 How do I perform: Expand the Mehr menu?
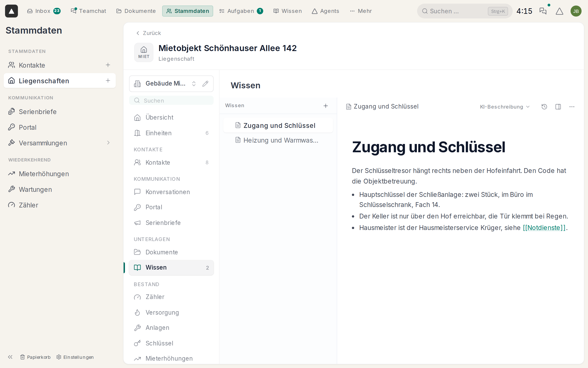pos(361,11)
